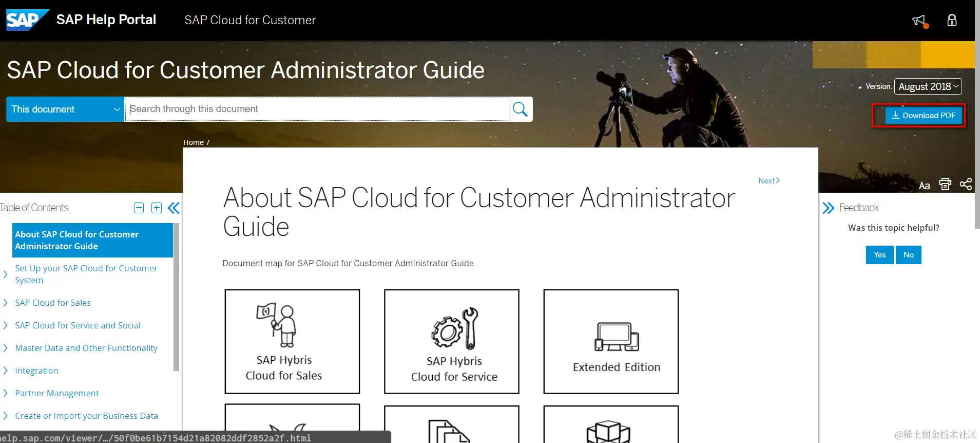Open SAP Hybris Cloud for Service tile
The image size is (980, 443).
(x=452, y=341)
